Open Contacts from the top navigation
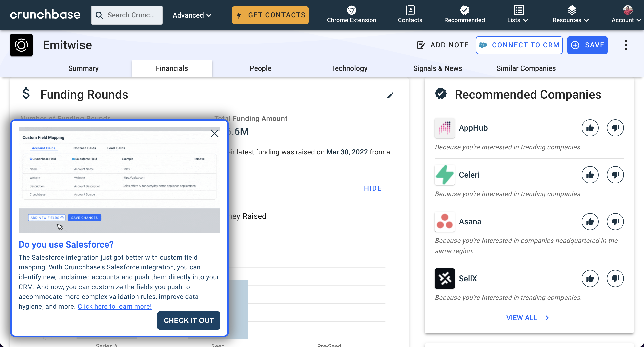The width and height of the screenshot is (644, 347). 410,15
